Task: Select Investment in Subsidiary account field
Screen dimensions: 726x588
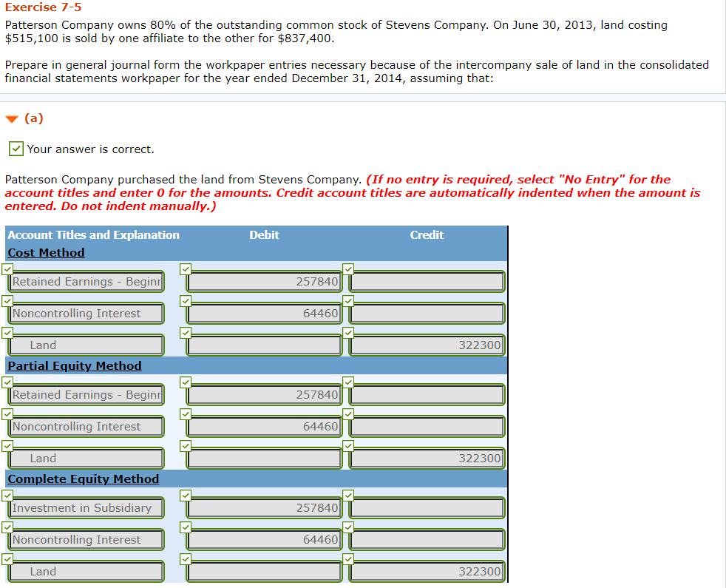Action: (86, 508)
